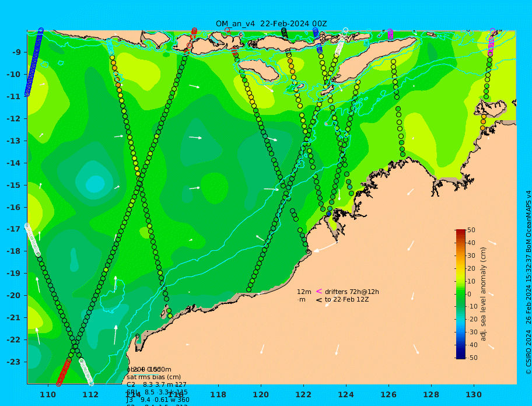Viewport: 532px width, 406px height.
Task: Click the "J3 9.4 0.61 w 360" statistics row
Action: pos(157,400)
